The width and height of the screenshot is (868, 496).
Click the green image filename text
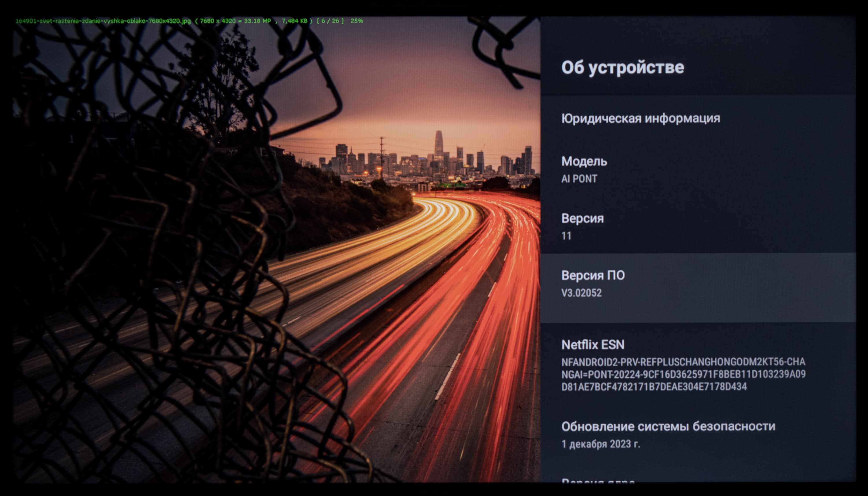[103, 21]
